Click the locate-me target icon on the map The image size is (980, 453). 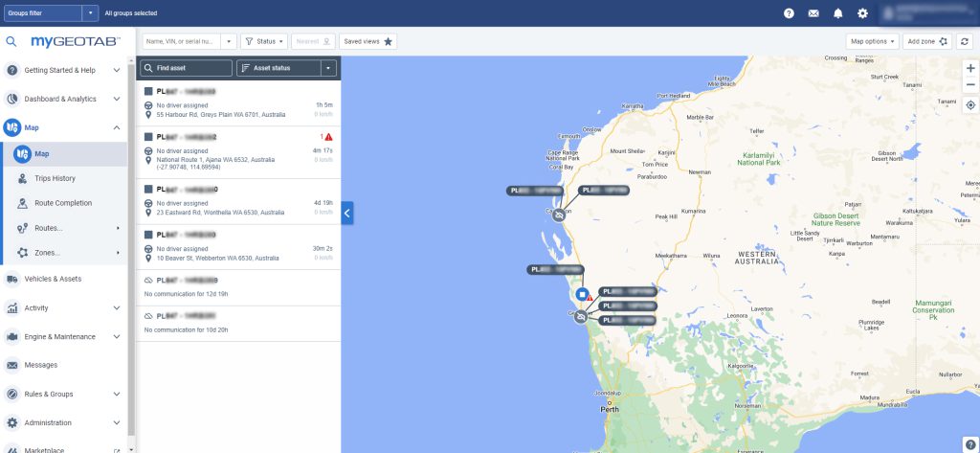[970, 105]
